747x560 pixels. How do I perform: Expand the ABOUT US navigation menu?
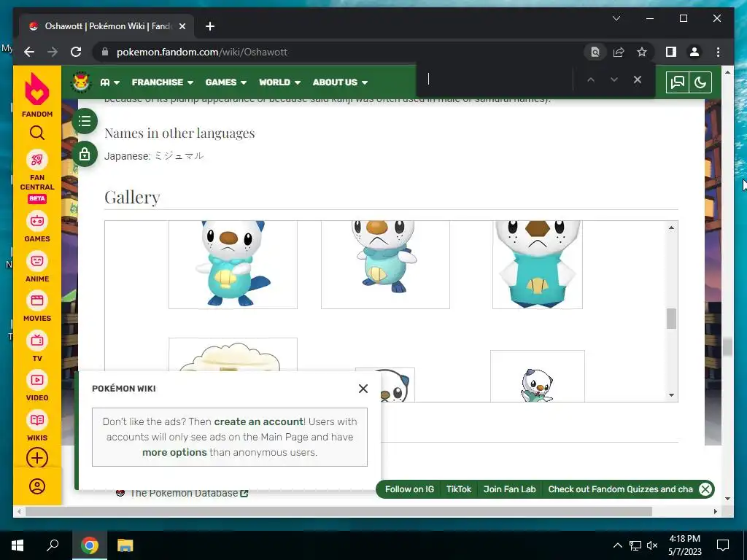[340, 82]
